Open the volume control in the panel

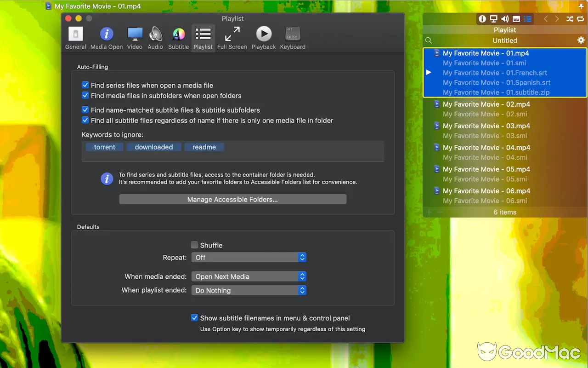[504, 19]
